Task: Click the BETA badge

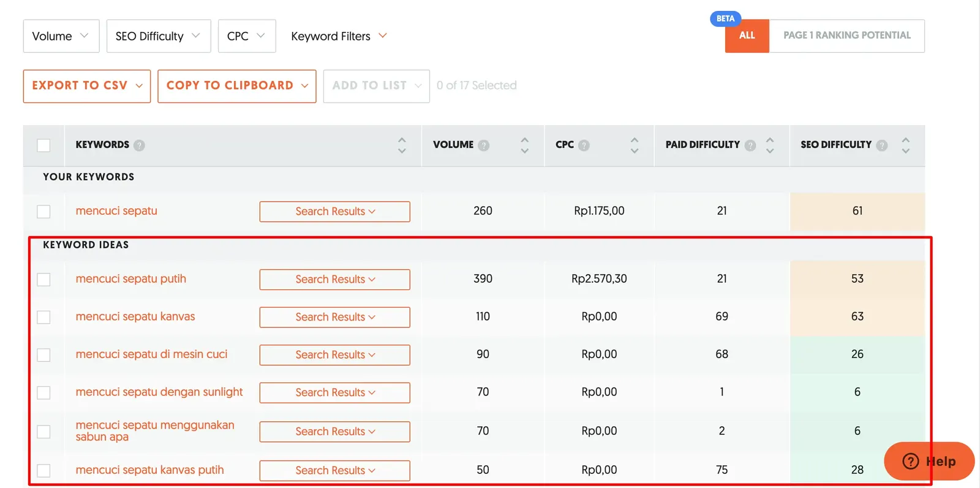Action: coord(725,18)
